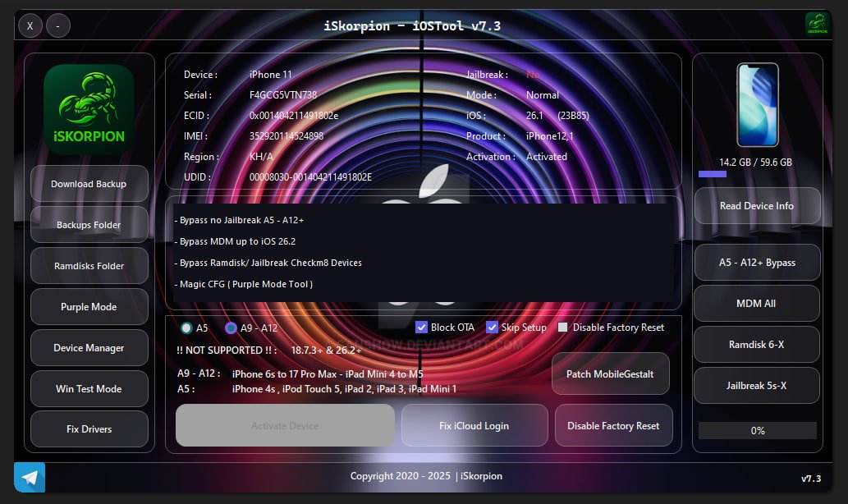Enable the Disable Factory Reset checkbox
This screenshot has height=504, width=848.
(x=562, y=328)
